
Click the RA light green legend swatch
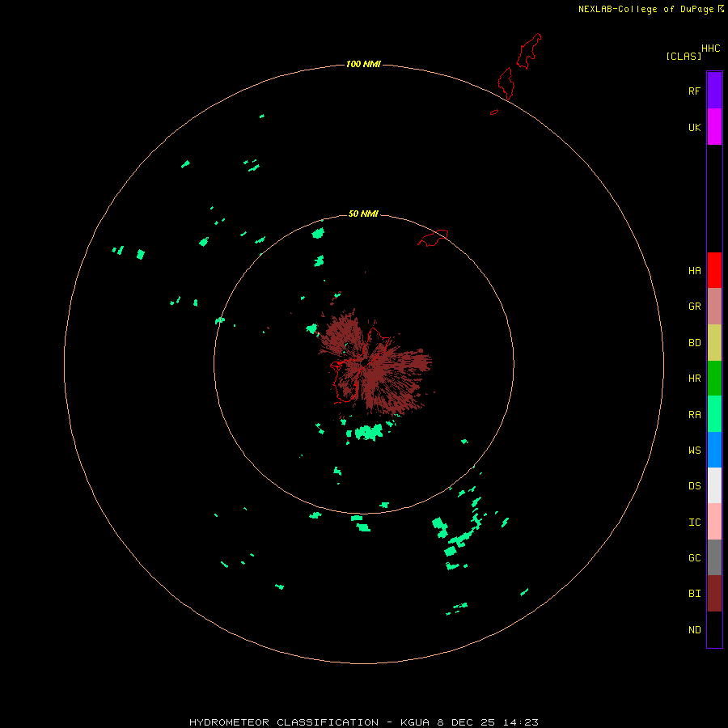coord(714,414)
